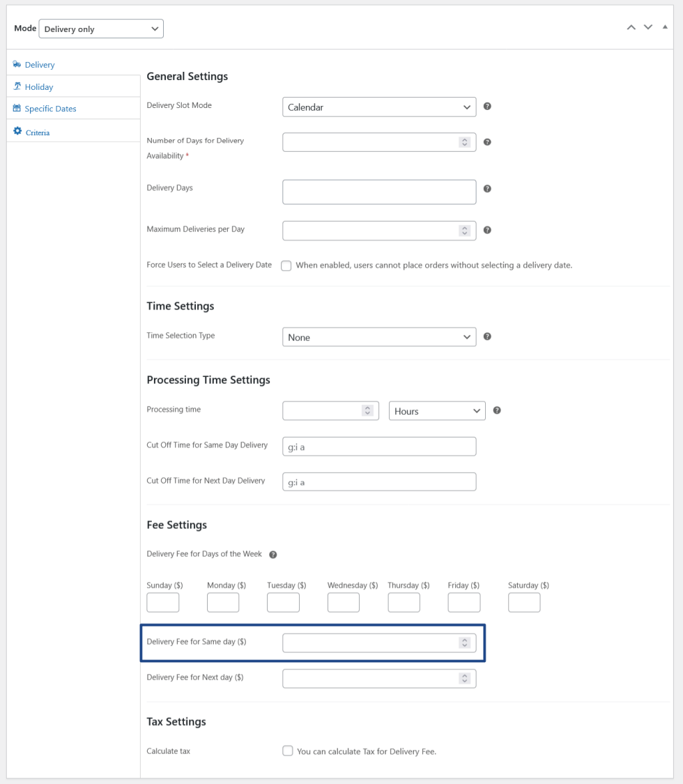Click help icon for Maximum Deliveries per Day
The width and height of the screenshot is (683, 784).
pos(487,230)
